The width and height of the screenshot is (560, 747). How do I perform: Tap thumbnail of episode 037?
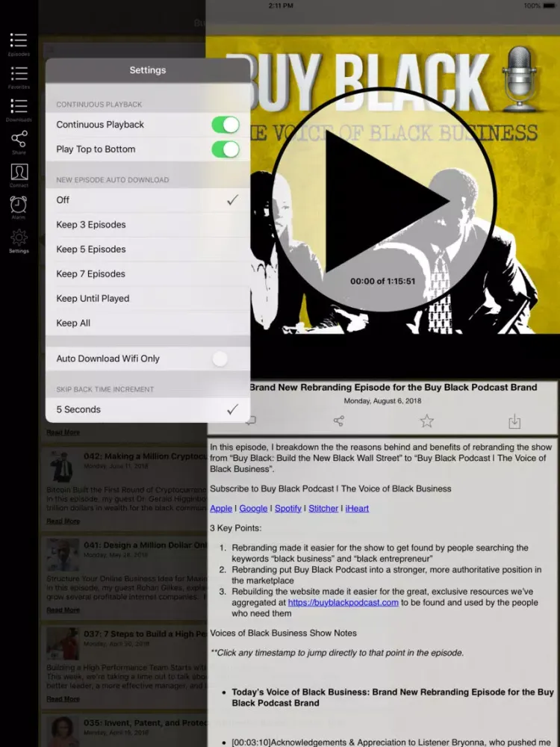[63, 644]
